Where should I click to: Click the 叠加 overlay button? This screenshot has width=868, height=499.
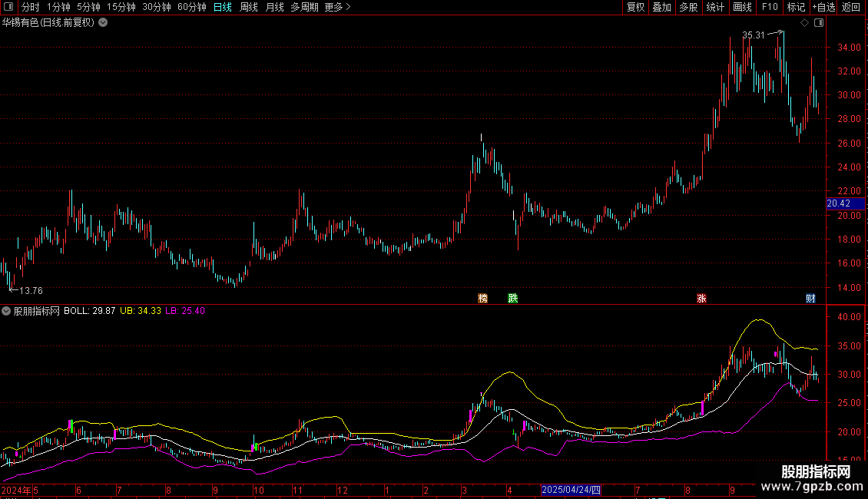pyautogui.click(x=661, y=7)
